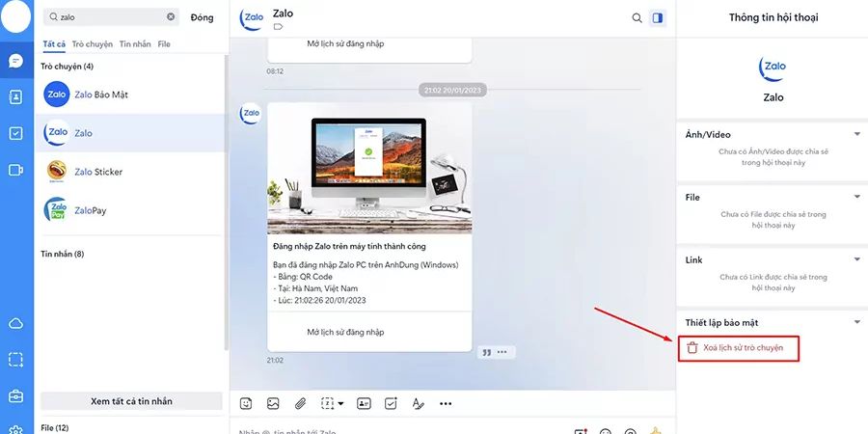Toggle the conversation info side panel
The width and height of the screenshot is (868, 434).
click(x=658, y=18)
